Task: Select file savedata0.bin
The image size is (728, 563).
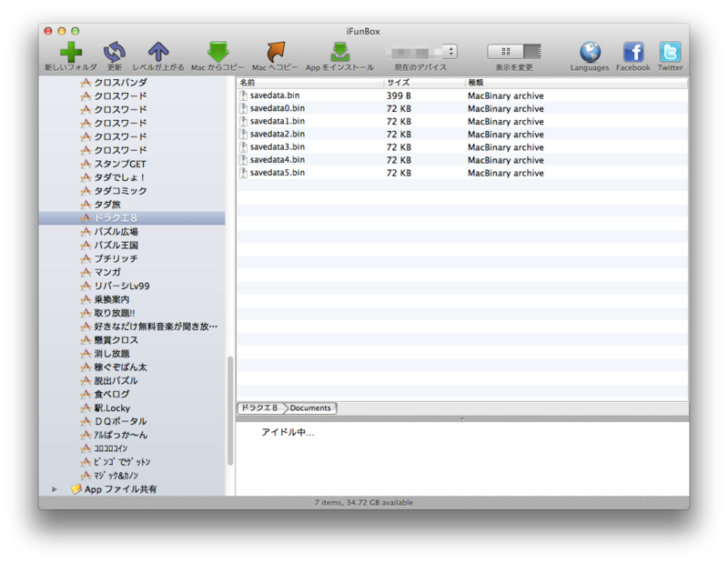Action: (462, 108)
